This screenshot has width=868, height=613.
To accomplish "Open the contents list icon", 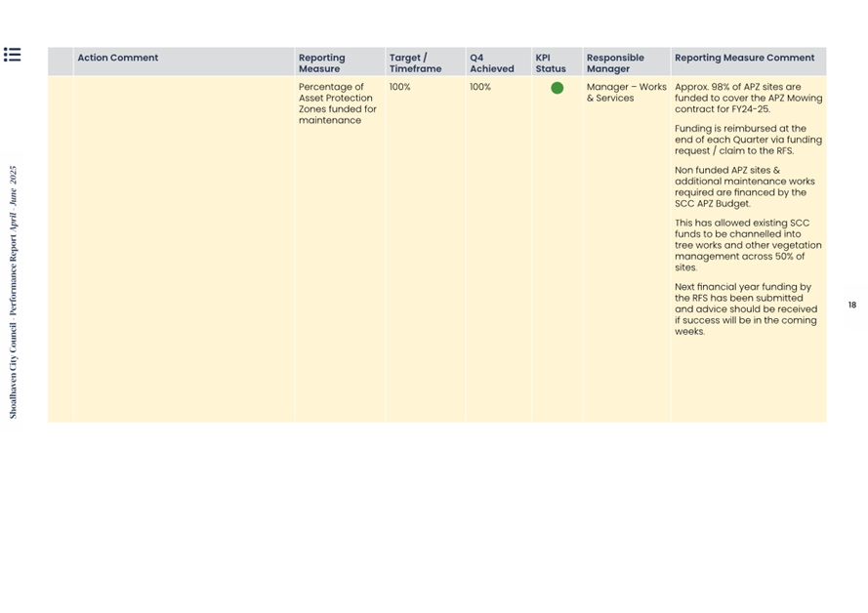I will (12, 55).
